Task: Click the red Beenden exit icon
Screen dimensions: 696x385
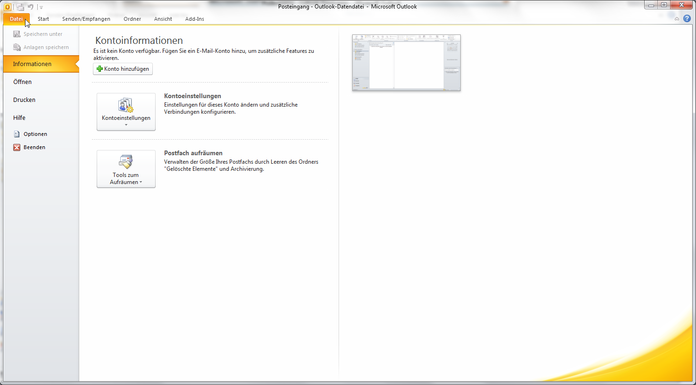Action: coord(17,147)
